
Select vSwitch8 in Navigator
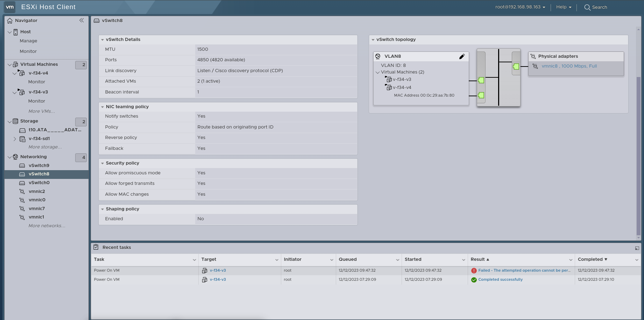(46, 174)
